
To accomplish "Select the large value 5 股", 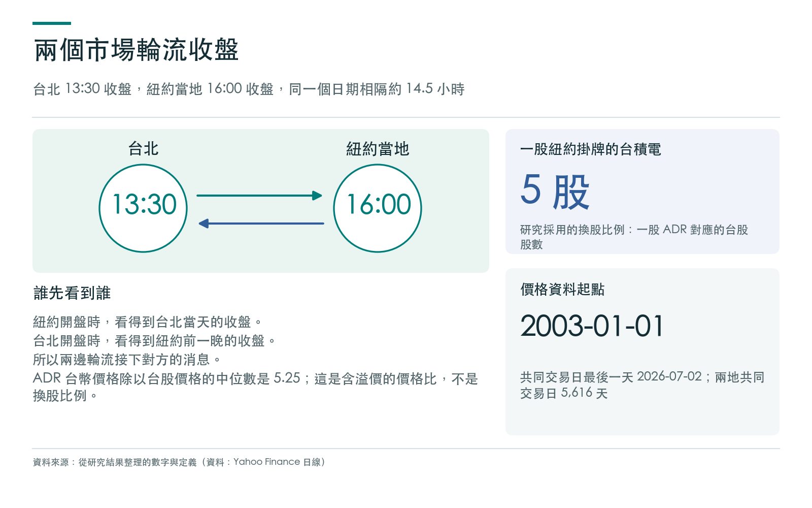I will click(555, 190).
